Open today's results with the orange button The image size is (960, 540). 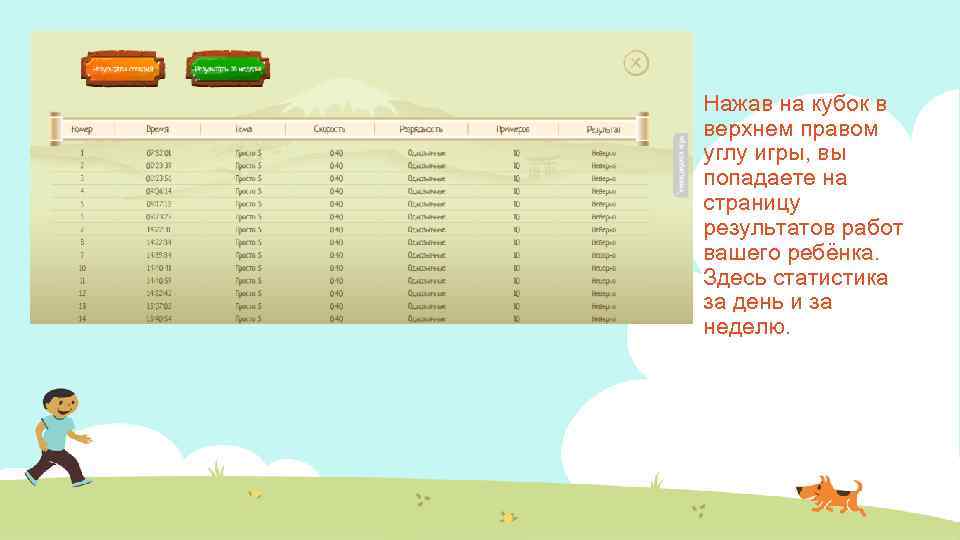[x=122, y=69]
